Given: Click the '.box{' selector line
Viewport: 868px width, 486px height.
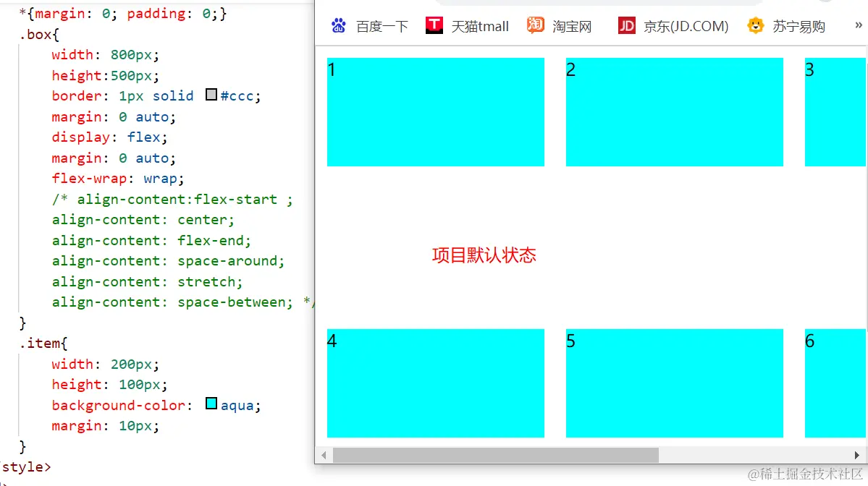Looking at the screenshot, I should pos(39,34).
